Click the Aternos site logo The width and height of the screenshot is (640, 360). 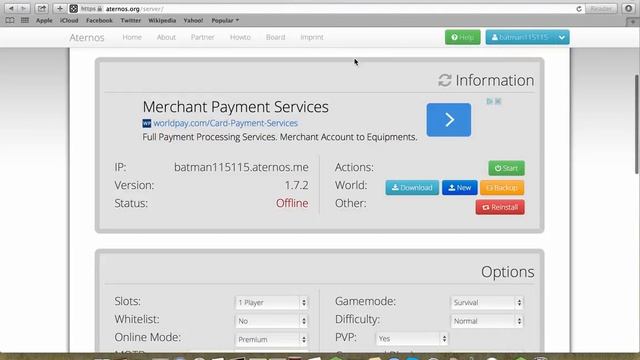click(x=87, y=38)
